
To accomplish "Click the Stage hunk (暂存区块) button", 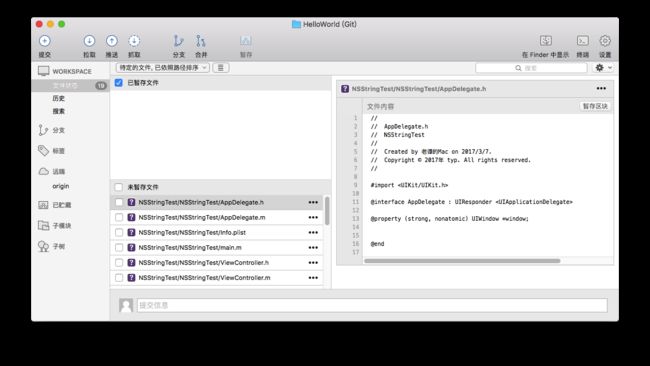I will [595, 106].
